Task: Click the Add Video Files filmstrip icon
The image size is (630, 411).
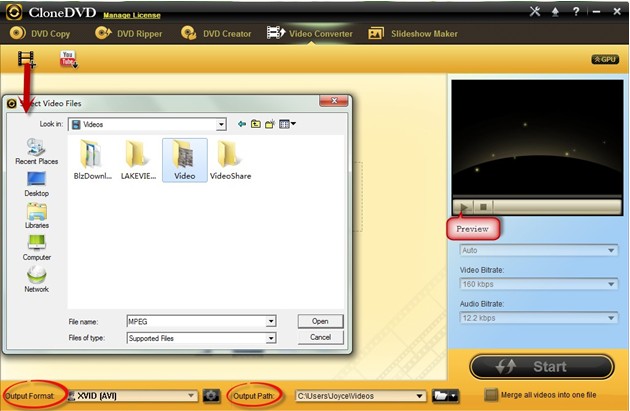Action: click(26, 59)
